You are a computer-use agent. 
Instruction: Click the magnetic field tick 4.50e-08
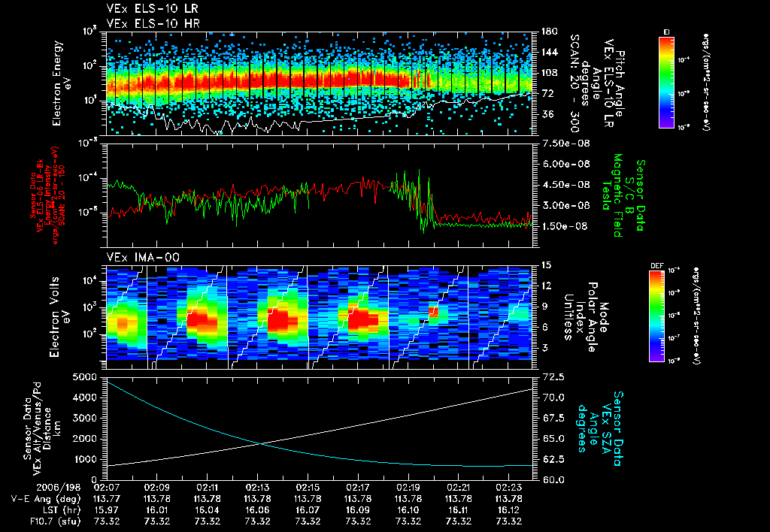[x=565, y=185]
